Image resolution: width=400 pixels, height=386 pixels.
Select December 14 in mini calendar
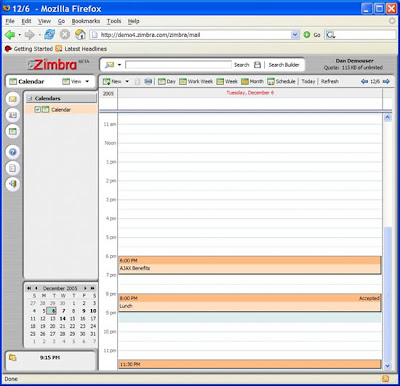62,319
